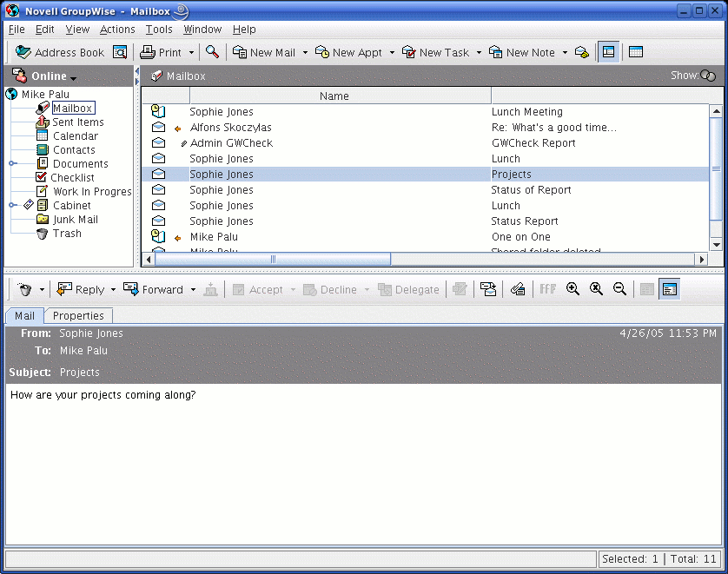
Task: Open the Actions menu
Action: click(x=117, y=29)
